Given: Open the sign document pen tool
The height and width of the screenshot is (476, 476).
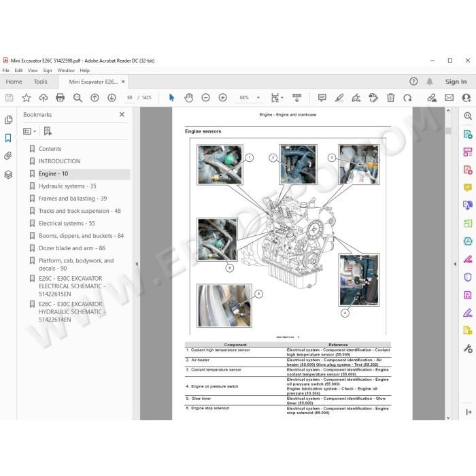Looking at the screenshot, I should point(356,98).
